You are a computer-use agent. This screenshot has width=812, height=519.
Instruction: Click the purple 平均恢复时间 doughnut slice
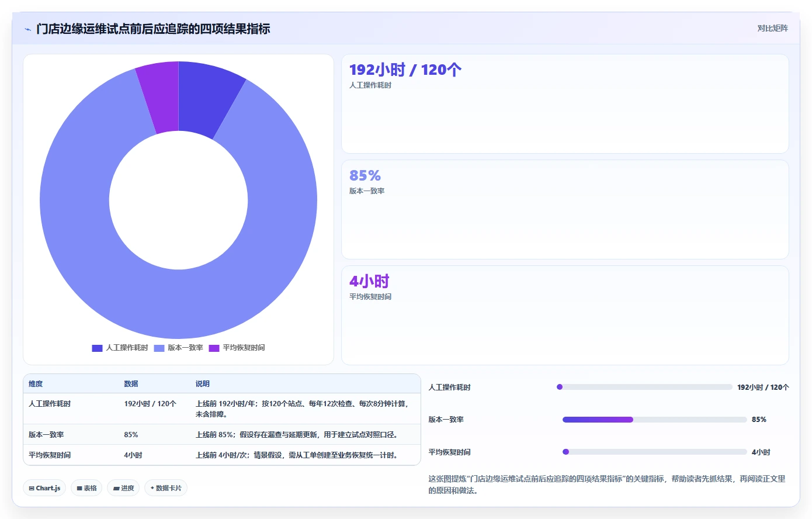coord(161,97)
